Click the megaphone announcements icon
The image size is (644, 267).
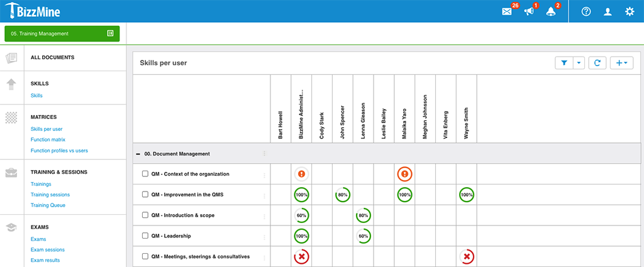pyautogui.click(x=528, y=11)
